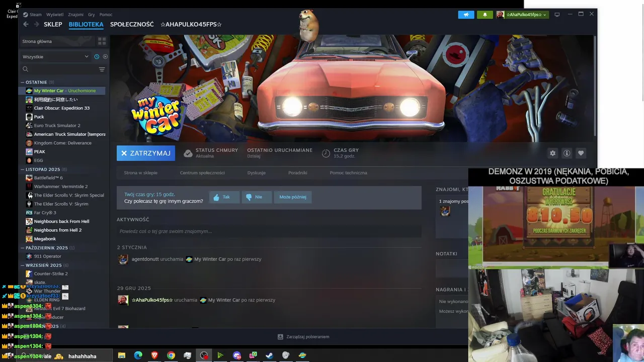Open the collections grid view icon
This screenshot has height=362, width=644.
tap(102, 41)
